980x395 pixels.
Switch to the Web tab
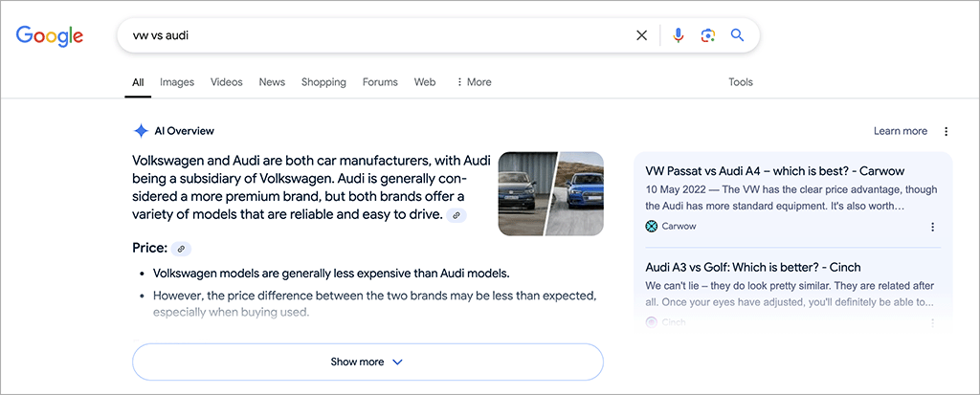[425, 82]
